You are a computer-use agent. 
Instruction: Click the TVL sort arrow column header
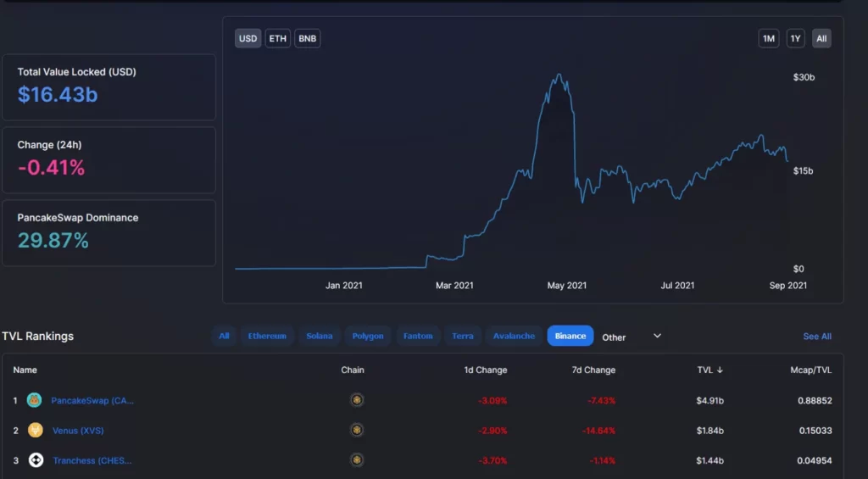710,370
